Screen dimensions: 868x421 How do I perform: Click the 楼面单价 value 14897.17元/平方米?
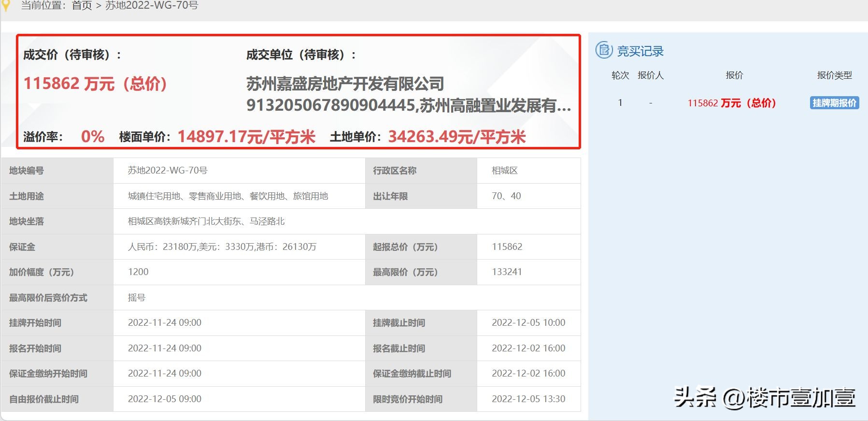[246, 137]
